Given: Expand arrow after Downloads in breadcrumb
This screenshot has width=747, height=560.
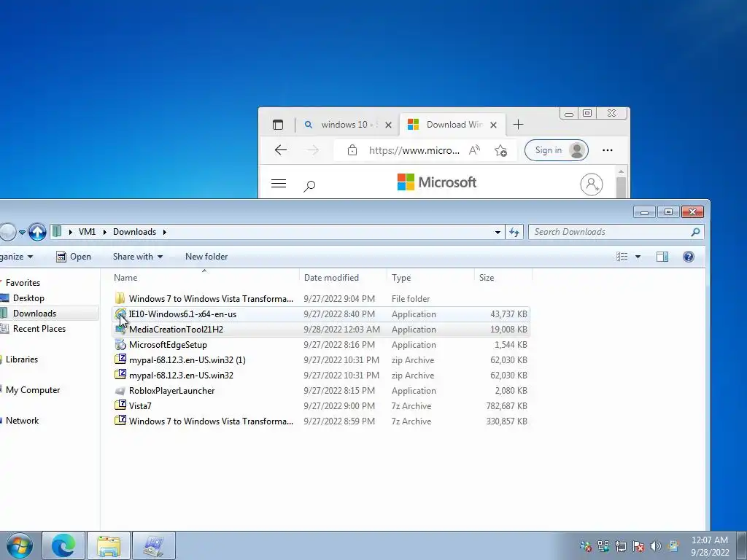Looking at the screenshot, I should click(164, 232).
